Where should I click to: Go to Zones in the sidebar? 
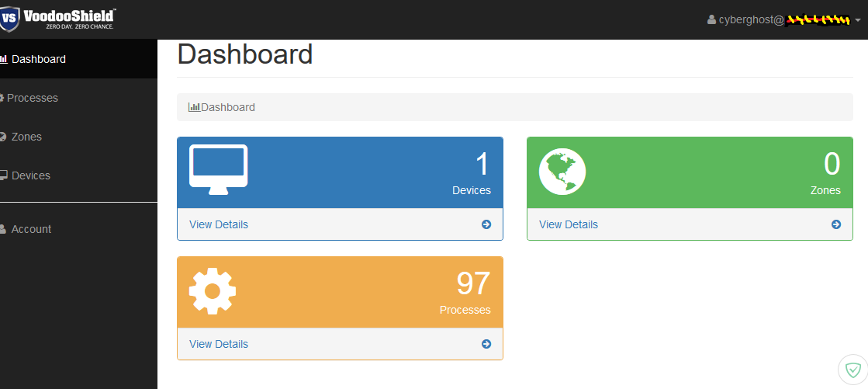pyautogui.click(x=26, y=137)
